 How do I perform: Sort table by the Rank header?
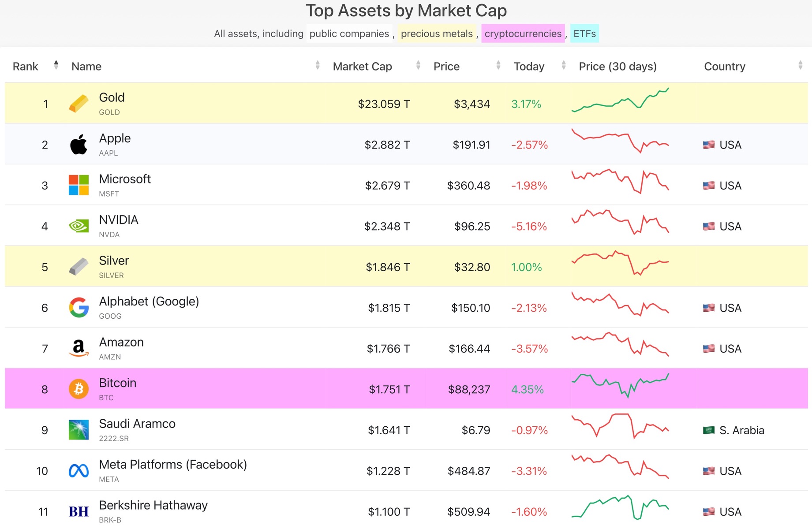26,67
